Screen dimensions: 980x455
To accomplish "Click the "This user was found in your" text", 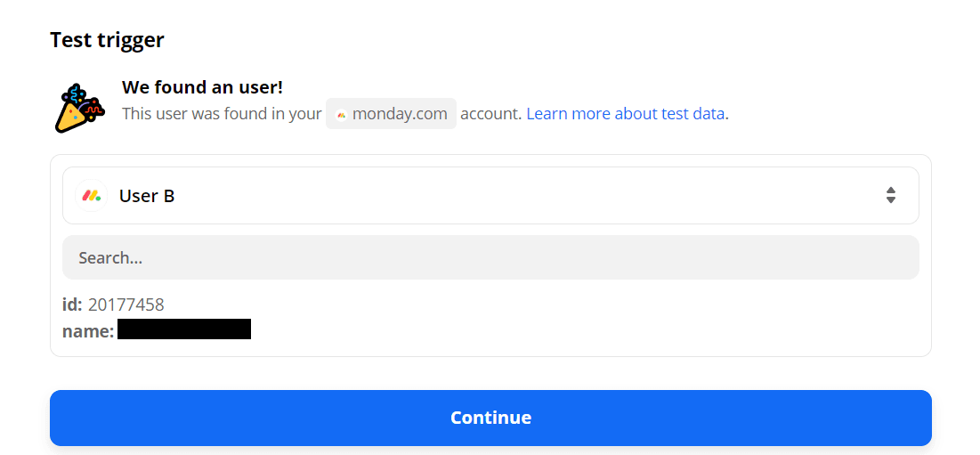I will 222,114.
